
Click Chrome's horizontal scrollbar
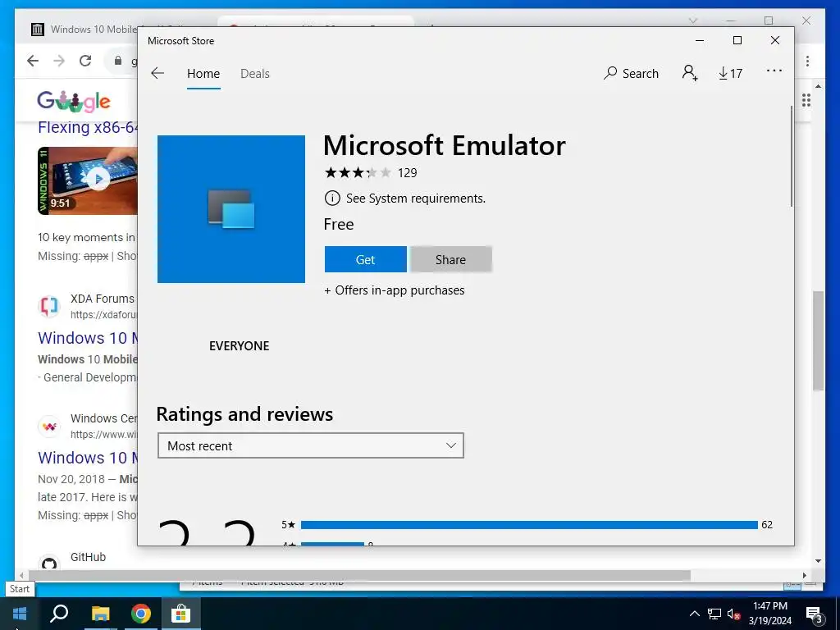[359, 575]
